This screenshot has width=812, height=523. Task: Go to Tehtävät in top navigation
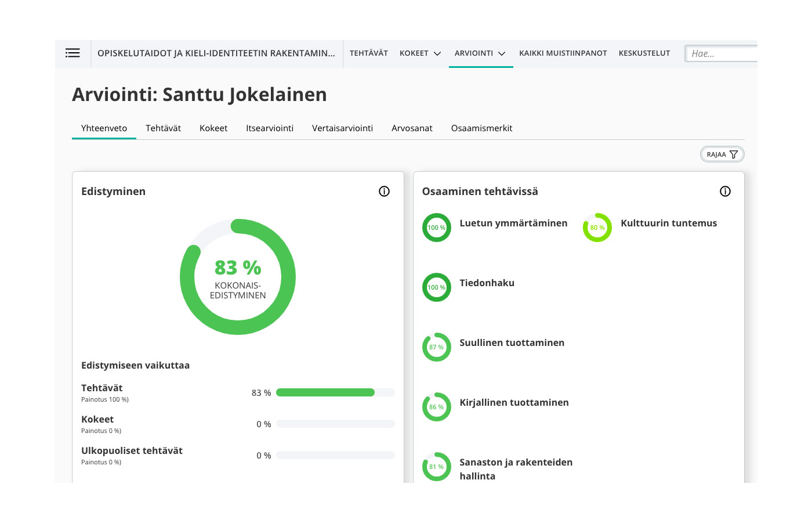368,53
